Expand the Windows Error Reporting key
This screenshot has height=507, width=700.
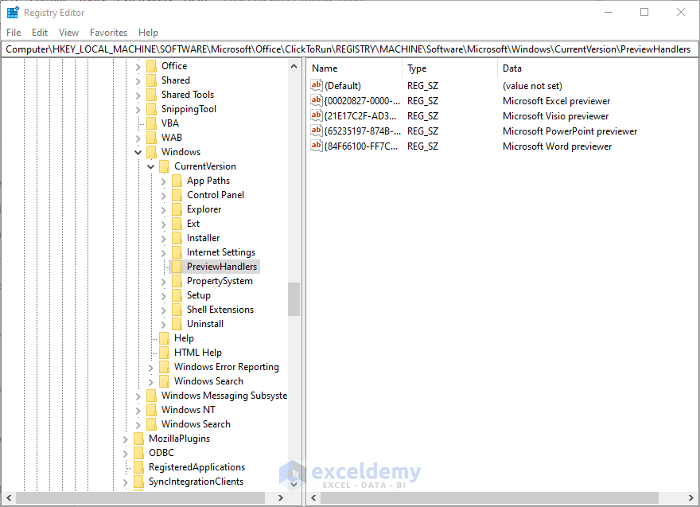pyautogui.click(x=151, y=367)
